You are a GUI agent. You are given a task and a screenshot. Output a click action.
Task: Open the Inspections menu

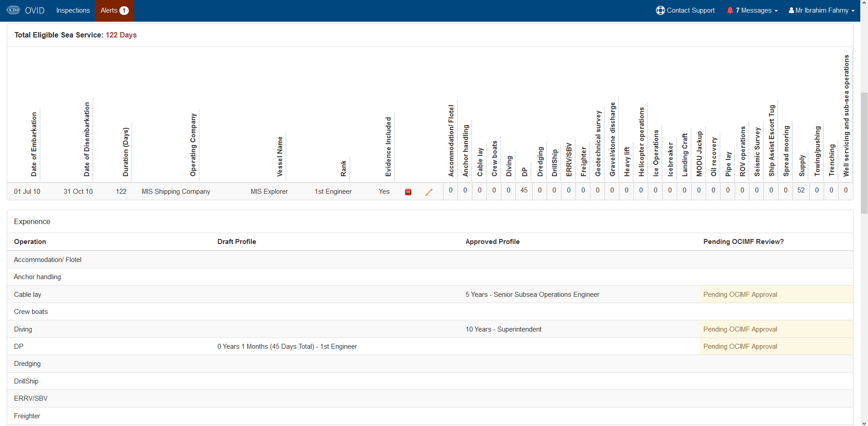click(x=73, y=10)
